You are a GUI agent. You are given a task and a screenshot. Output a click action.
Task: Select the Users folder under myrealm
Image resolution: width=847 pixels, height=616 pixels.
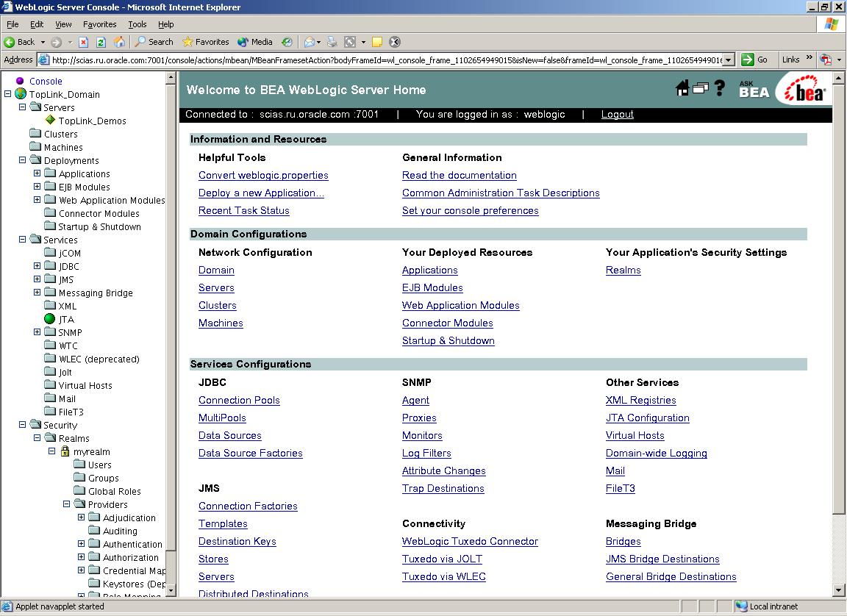pos(93,465)
